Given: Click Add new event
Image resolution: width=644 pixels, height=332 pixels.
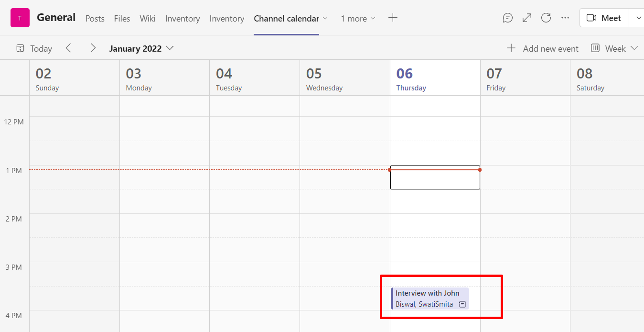Looking at the screenshot, I should pyautogui.click(x=543, y=48).
